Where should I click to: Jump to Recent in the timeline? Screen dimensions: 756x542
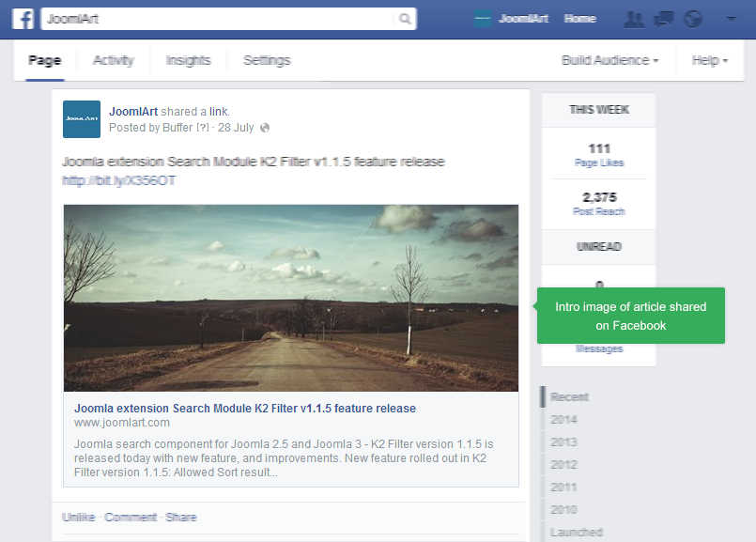(x=569, y=396)
